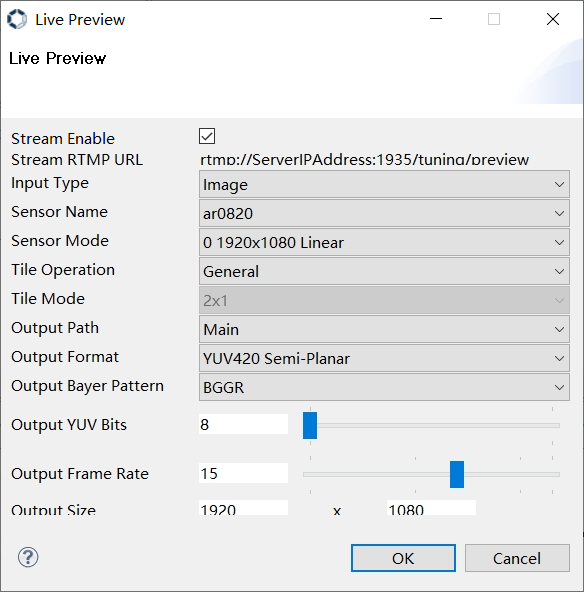Screen dimensions: 584x592
Task: Expand the Sensor Mode dropdown
Action: 384,242
